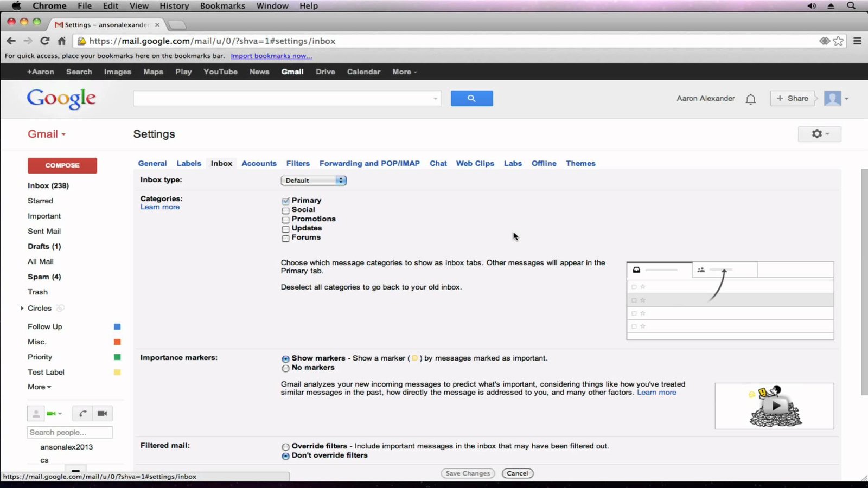Click Import bookmarks now link
868x488 pixels.
pos(271,56)
